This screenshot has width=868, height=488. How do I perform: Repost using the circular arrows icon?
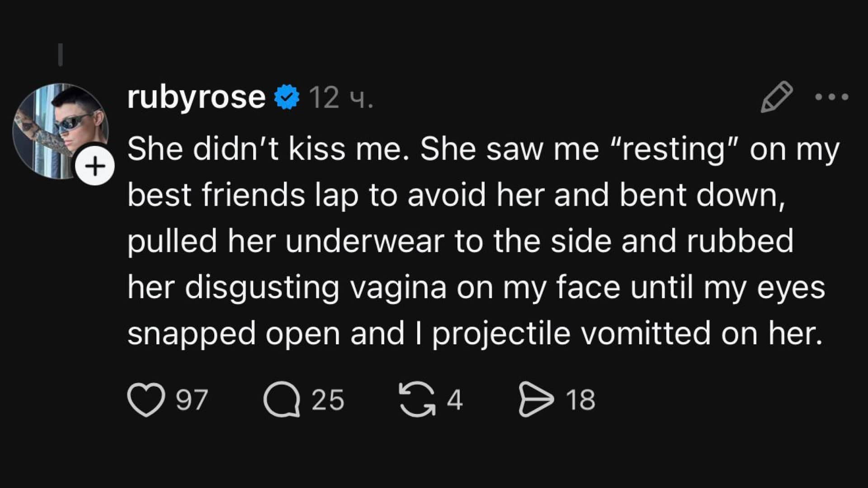pos(417,399)
